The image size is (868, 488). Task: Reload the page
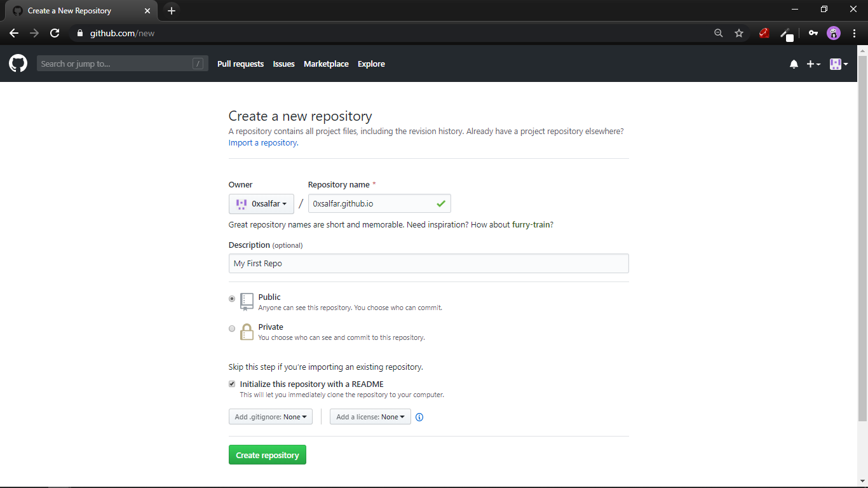pos(55,33)
